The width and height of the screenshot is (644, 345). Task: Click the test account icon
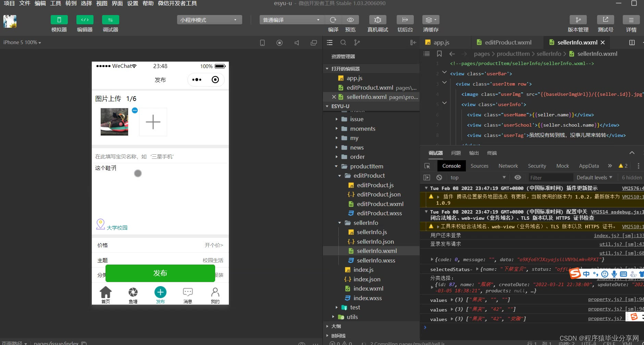[x=606, y=20]
